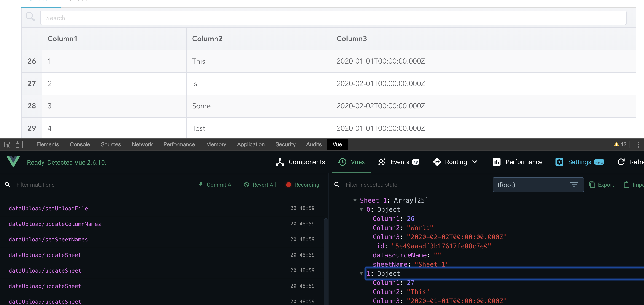
Task: Open the Events panel showing 38 events
Action: point(399,162)
